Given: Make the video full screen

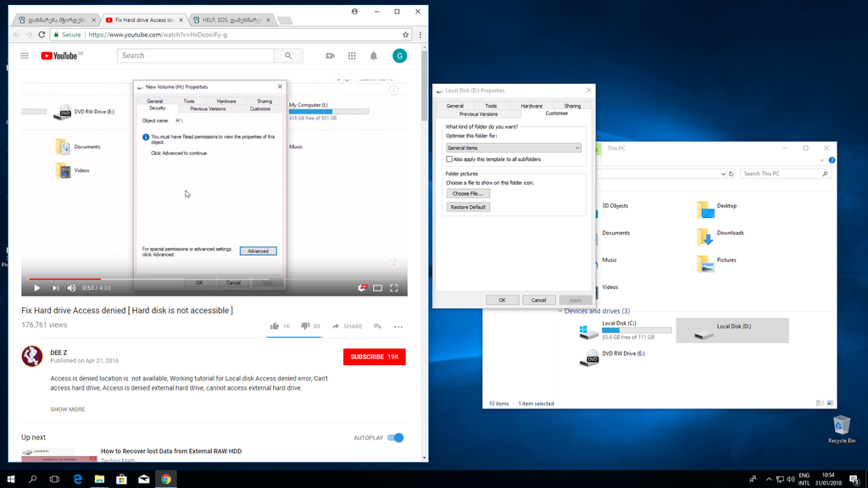Looking at the screenshot, I should tap(394, 288).
